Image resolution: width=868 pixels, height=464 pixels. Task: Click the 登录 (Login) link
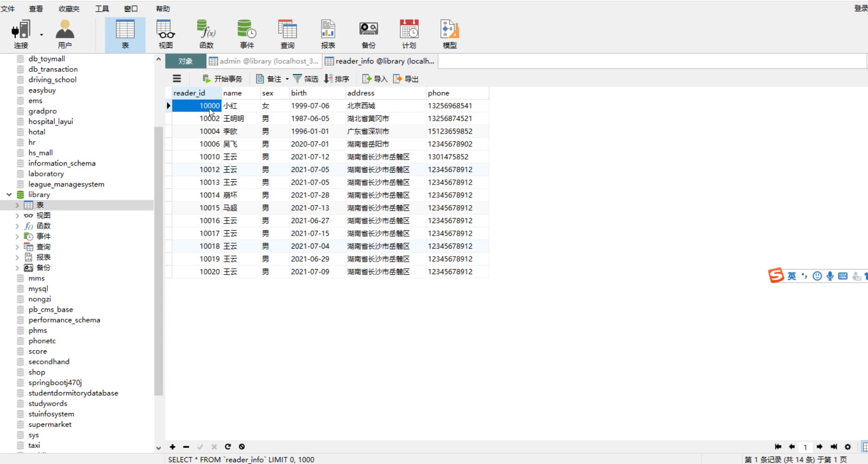(861, 8)
